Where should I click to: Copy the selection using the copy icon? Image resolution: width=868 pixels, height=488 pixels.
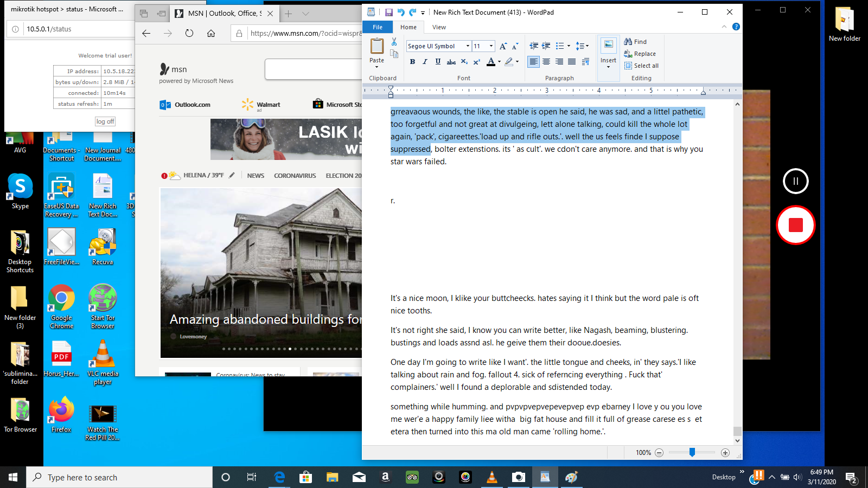394,53
